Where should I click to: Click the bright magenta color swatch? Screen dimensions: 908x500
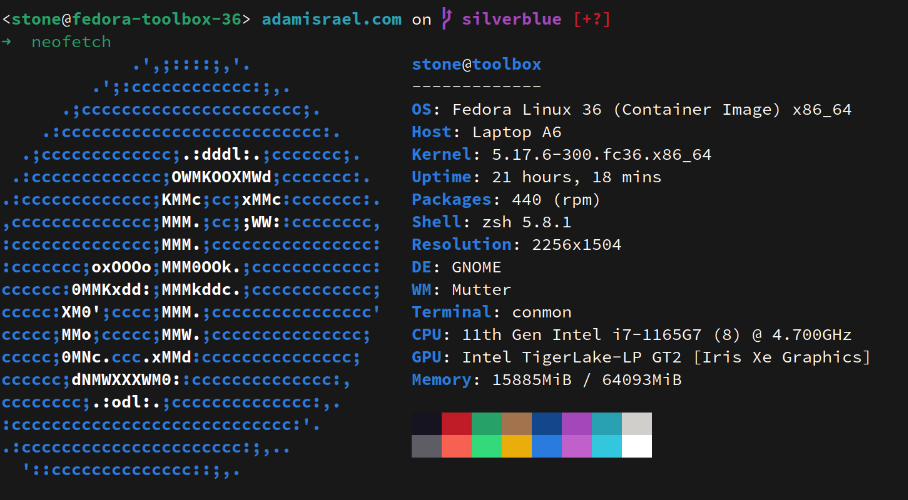tap(577, 446)
